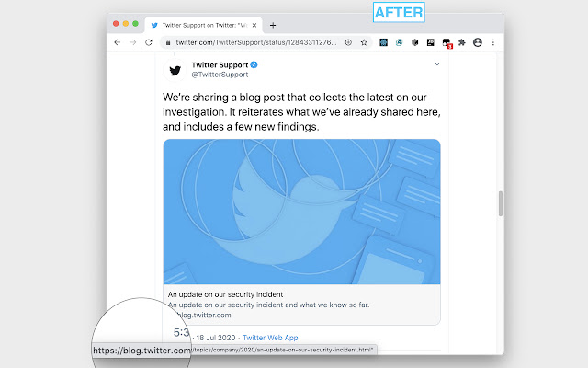Open the dark cube extension icon

(x=414, y=42)
